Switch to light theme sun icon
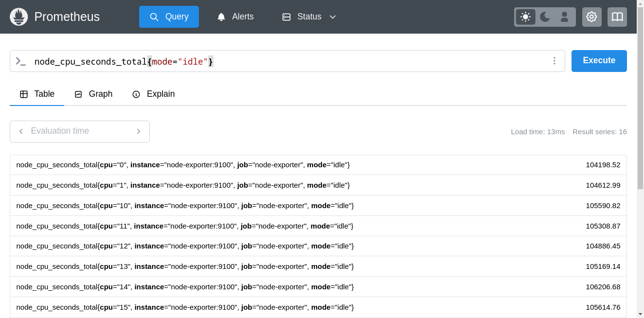Viewport: 644px width, 318px height. (x=525, y=17)
